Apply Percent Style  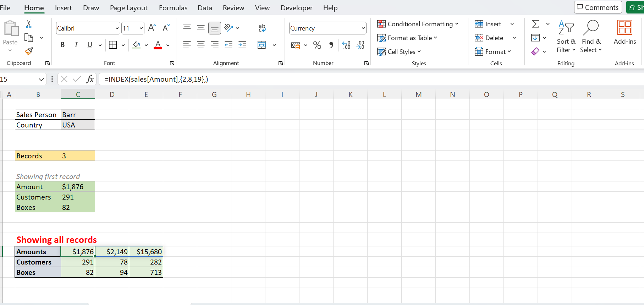(317, 45)
